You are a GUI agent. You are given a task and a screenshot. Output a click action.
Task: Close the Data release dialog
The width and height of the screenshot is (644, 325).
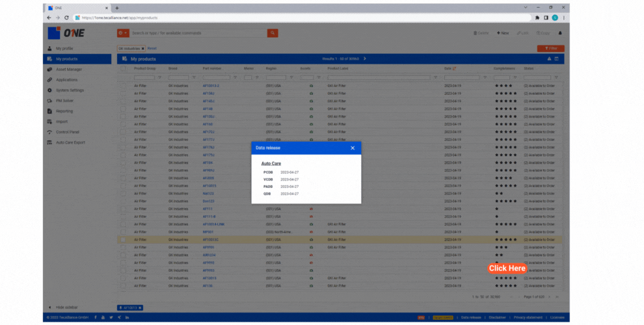[353, 148]
